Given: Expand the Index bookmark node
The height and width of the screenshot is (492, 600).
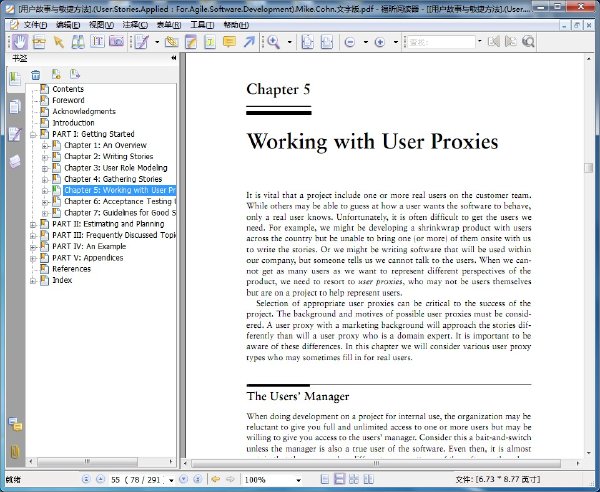Looking at the screenshot, I should point(33,281).
